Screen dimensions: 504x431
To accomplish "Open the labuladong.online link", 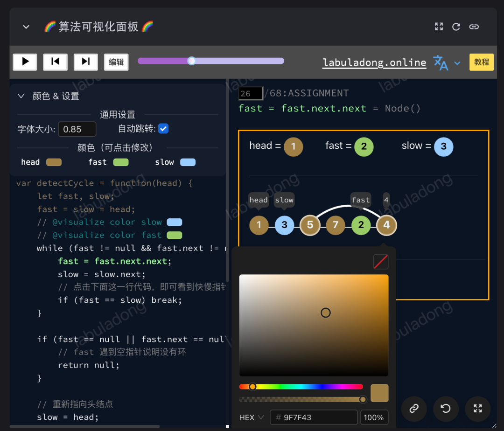I will (x=374, y=63).
